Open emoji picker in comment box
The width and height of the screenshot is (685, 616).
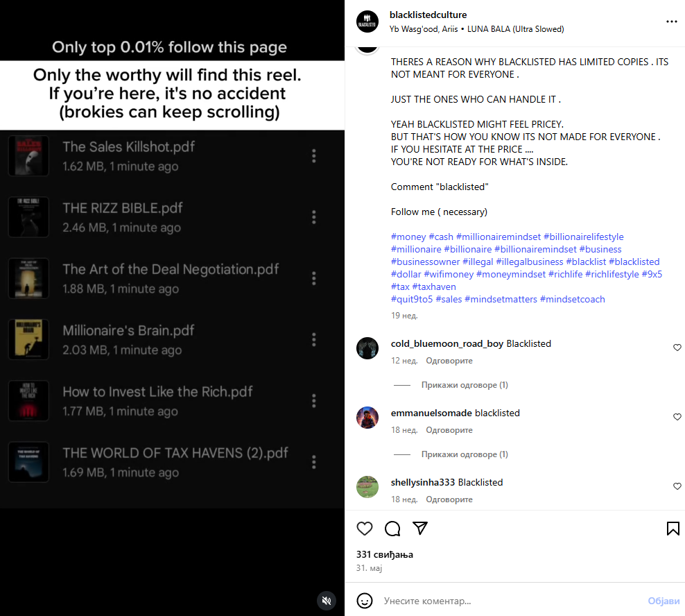point(365,601)
